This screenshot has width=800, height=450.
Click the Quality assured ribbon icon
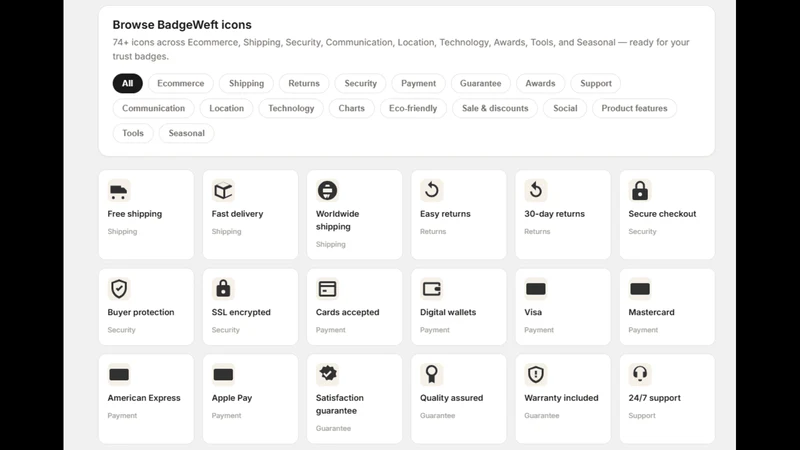[x=432, y=374]
